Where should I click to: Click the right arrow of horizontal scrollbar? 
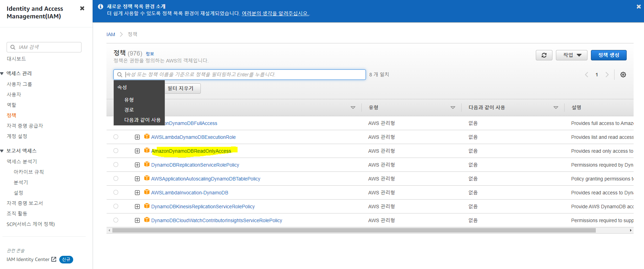pos(631,230)
